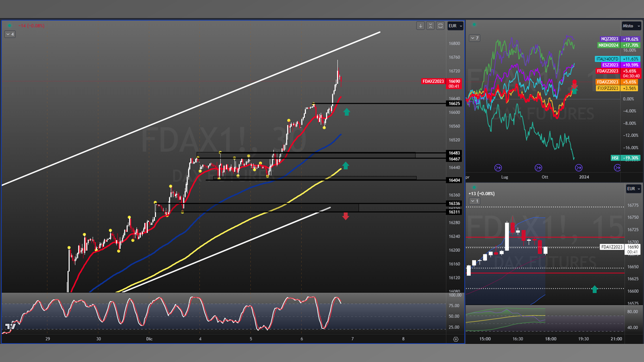The image size is (644, 362).
Task: Select the 16625 horizontal line price label
Action: point(454,104)
